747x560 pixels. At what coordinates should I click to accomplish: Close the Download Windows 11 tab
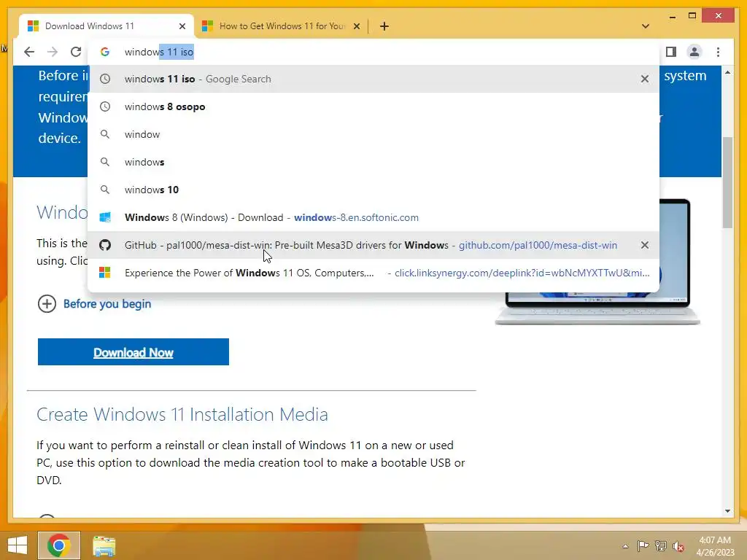[x=182, y=26]
